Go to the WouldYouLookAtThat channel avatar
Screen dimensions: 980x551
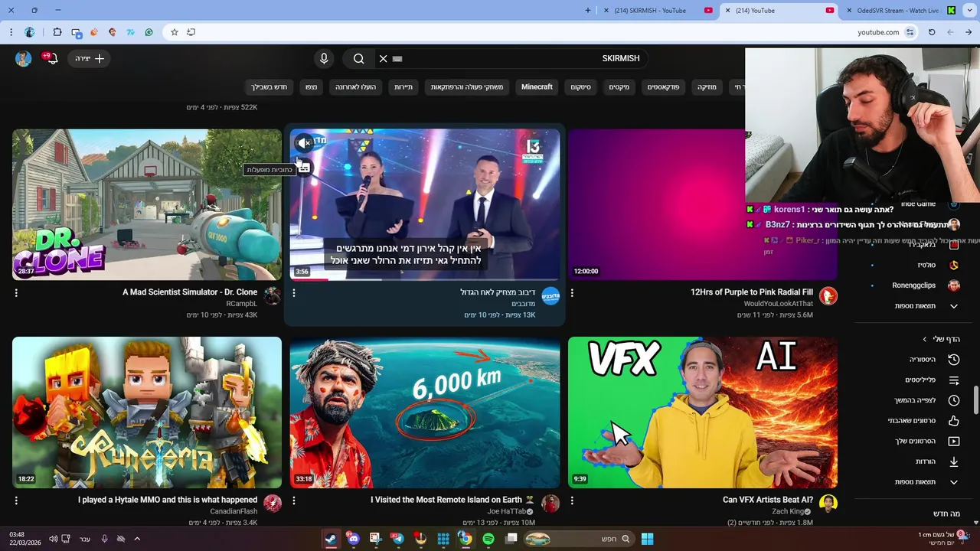(x=828, y=296)
